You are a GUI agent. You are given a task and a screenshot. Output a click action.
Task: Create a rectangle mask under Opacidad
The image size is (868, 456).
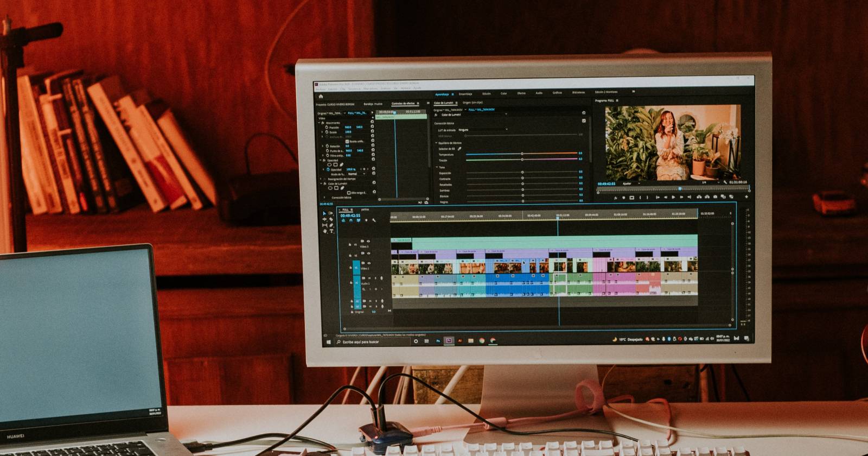coord(336,164)
